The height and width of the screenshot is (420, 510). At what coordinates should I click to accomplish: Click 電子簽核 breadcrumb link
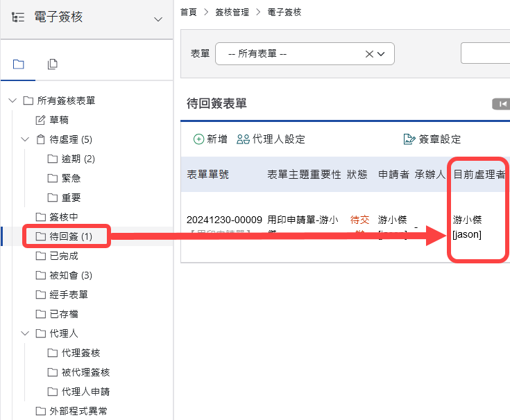click(284, 12)
